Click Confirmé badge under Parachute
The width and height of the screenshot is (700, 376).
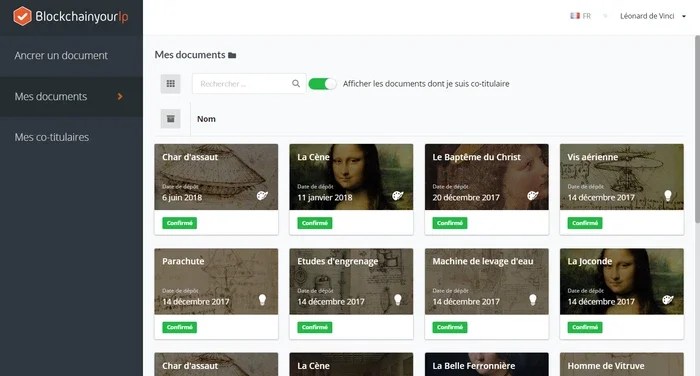[179, 327]
